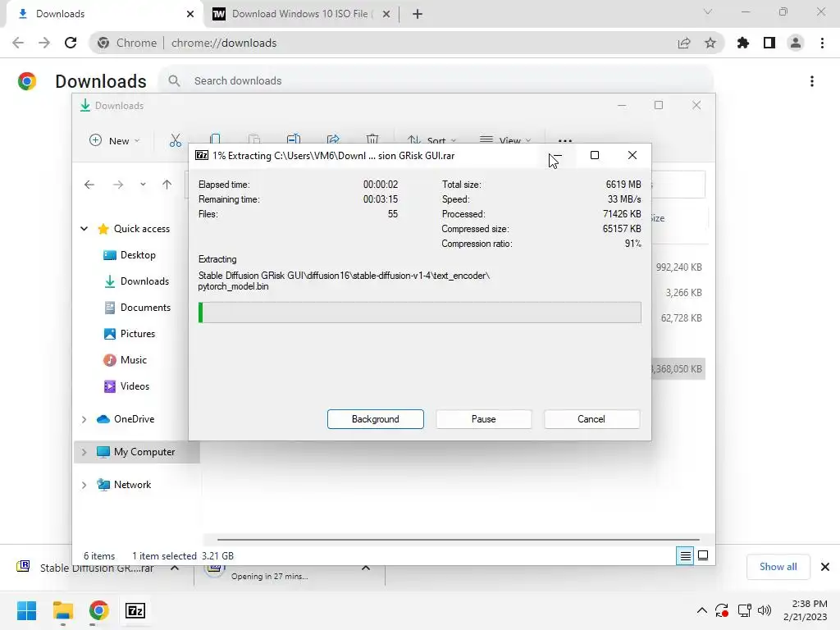Click the 7z icon in extraction dialog title

click(x=202, y=155)
